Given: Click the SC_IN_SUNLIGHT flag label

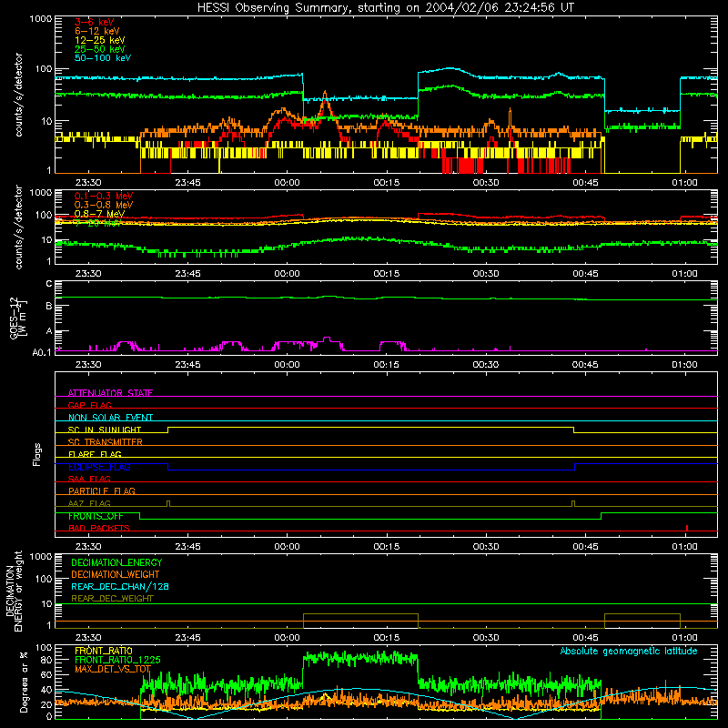Looking at the screenshot, I should [x=105, y=430].
